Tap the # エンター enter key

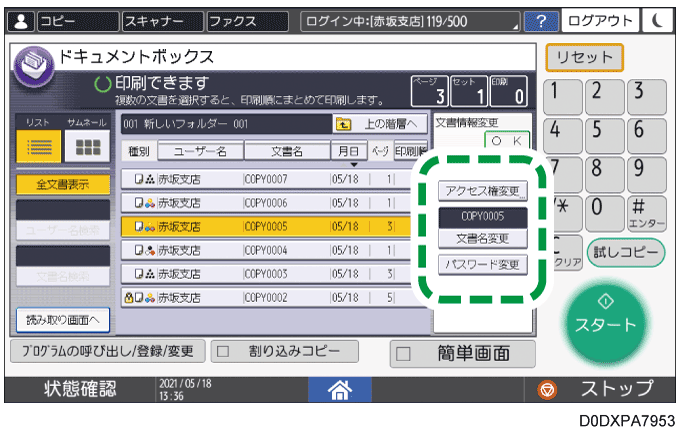[647, 214]
